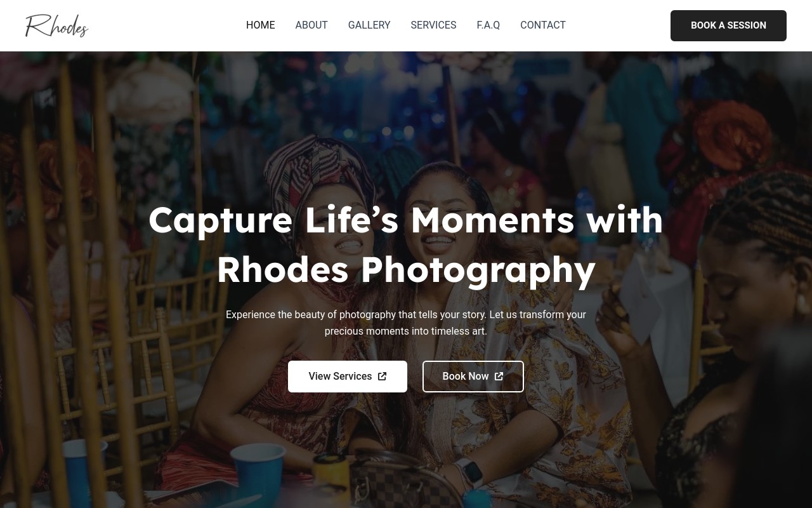
Task: Click the View Services button label
Action: (x=340, y=377)
